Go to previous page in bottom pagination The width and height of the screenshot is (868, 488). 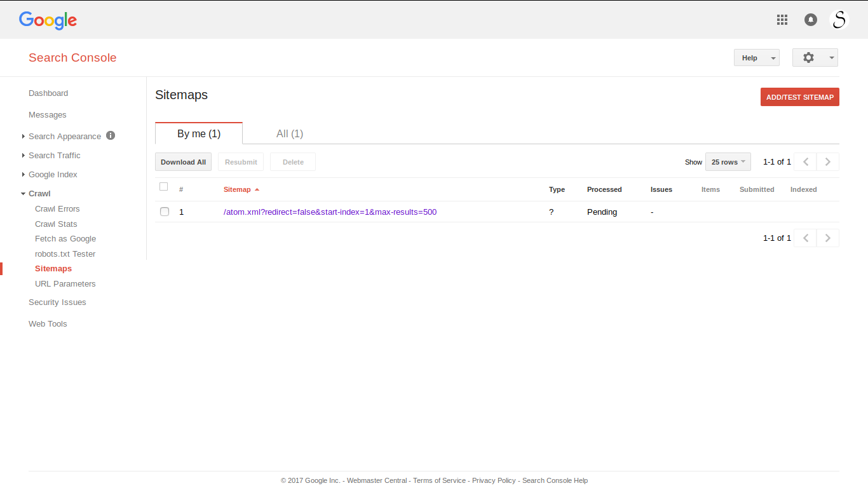click(806, 238)
